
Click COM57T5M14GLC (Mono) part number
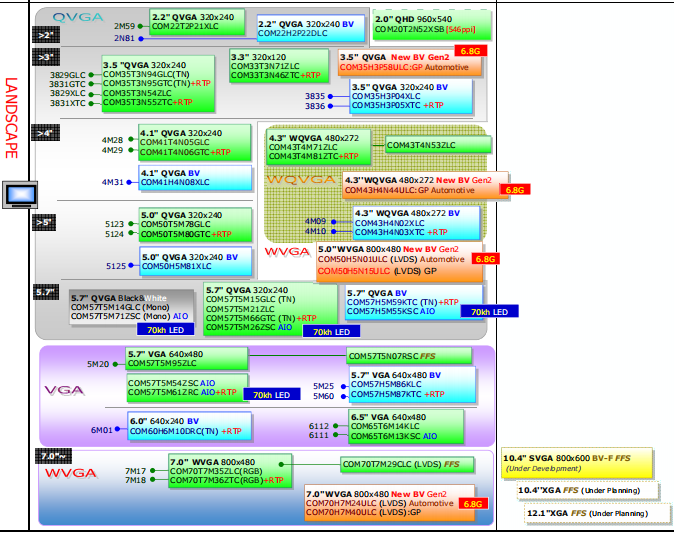coord(120,307)
